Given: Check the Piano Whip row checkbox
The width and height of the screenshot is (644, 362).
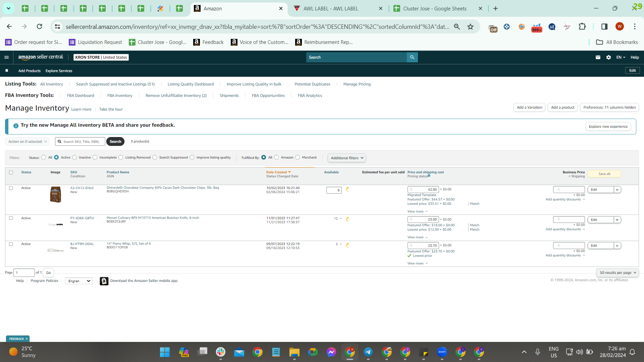Looking at the screenshot, I should (x=11, y=244).
